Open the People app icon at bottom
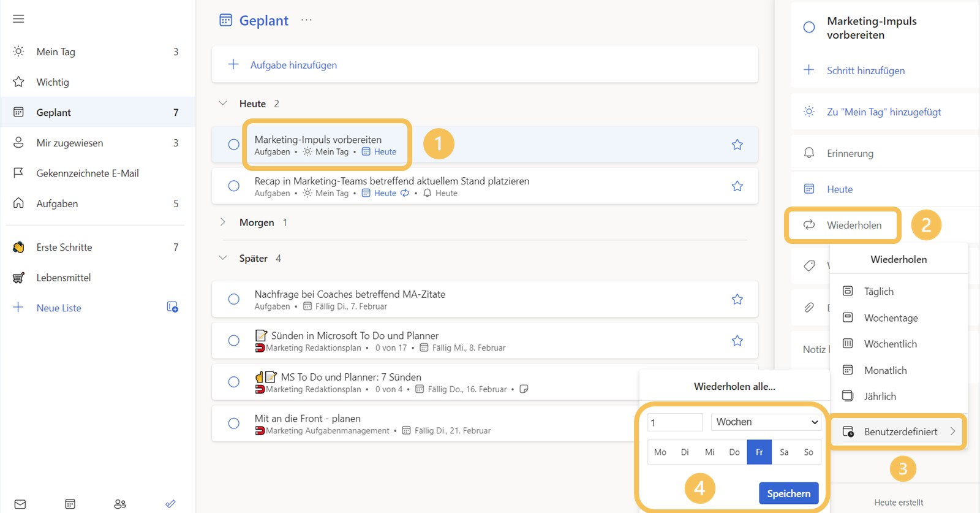Image resolution: width=980 pixels, height=513 pixels. click(120, 504)
